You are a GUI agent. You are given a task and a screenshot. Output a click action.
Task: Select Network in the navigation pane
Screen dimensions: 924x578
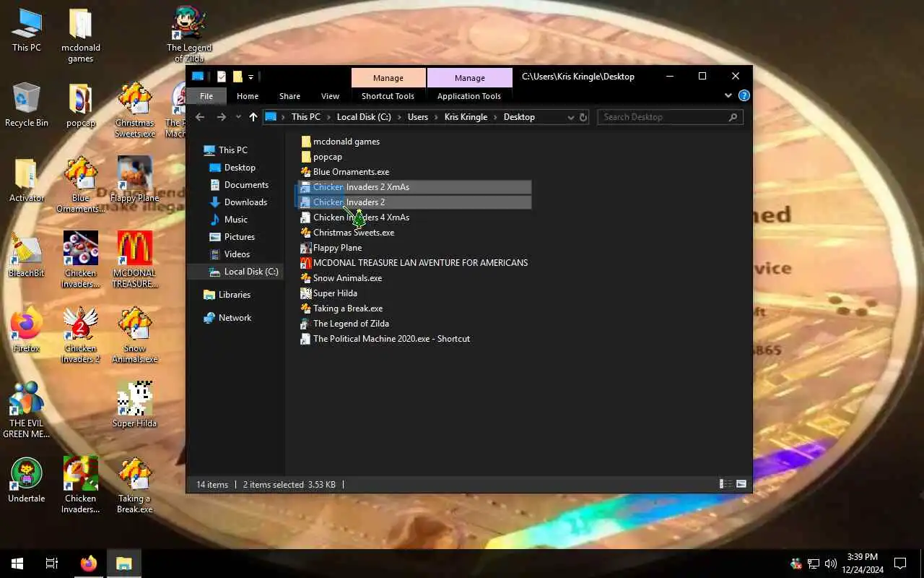pyautogui.click(x=235, y=318)
